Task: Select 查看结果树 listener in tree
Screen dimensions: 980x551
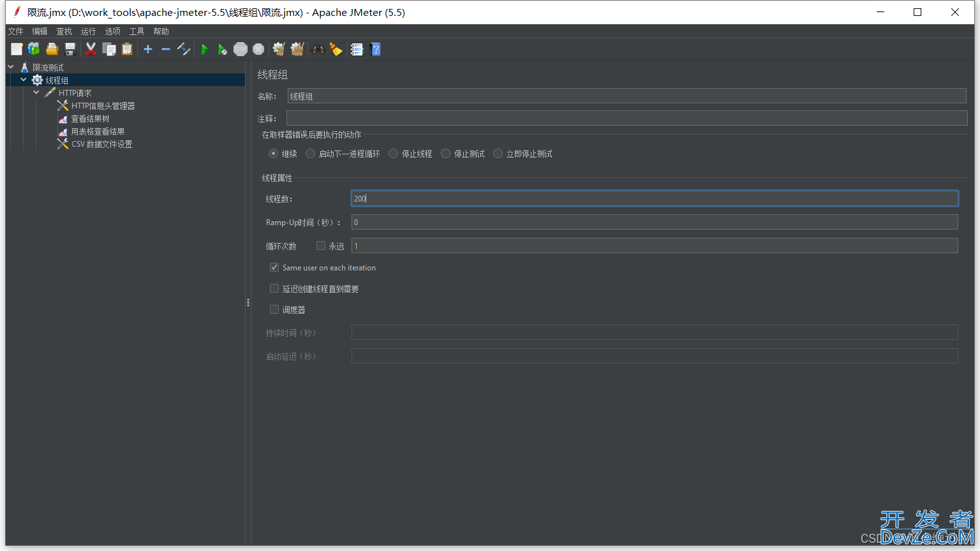Action: pyautogui.click(x=90, y=119)
